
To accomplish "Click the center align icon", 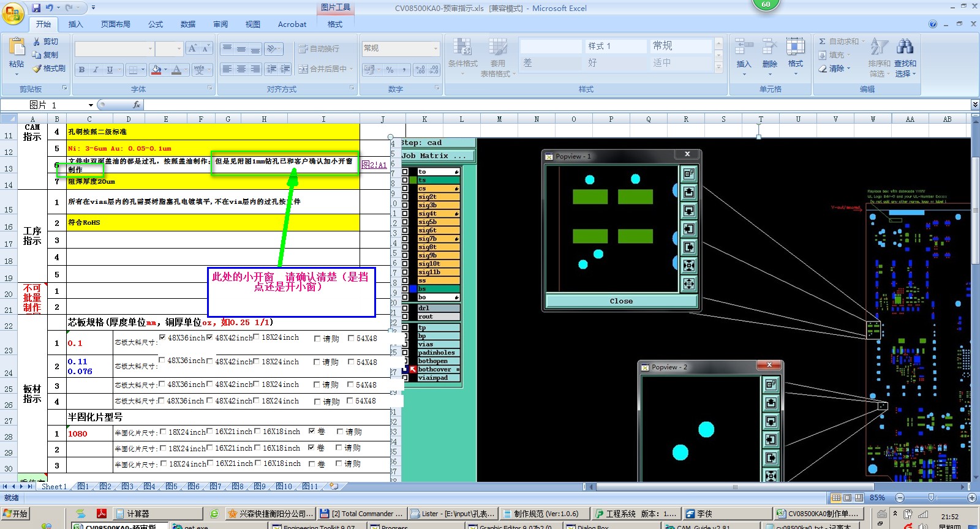I will [241, 69].
